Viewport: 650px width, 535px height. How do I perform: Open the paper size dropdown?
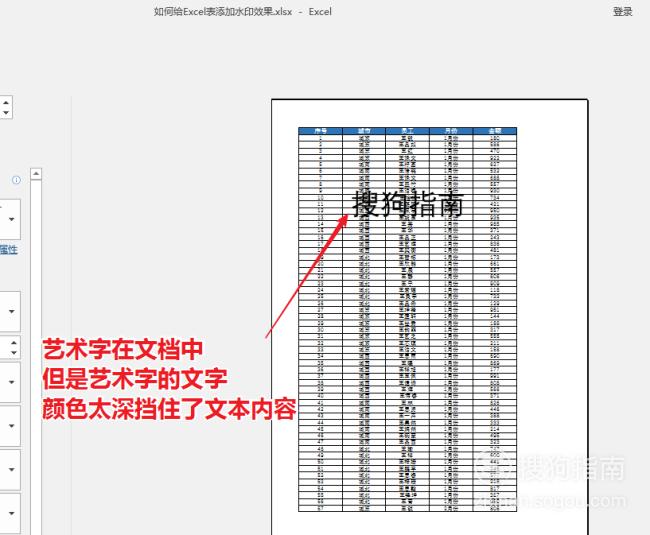click(10, 470)
